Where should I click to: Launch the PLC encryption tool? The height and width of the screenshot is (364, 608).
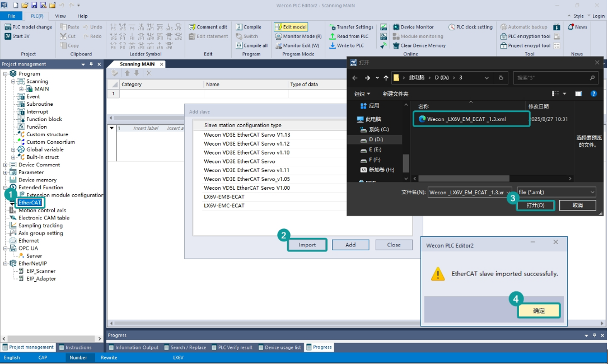tap(525, 36)
